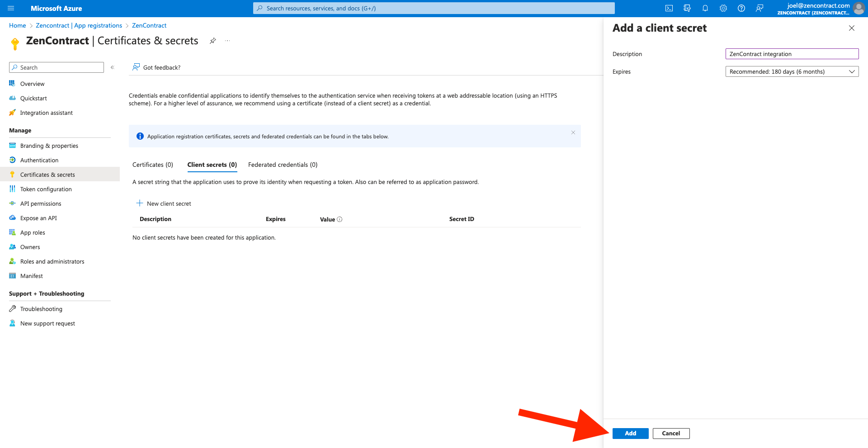Viewport: 868px width, 448px height.
Task: Focus the global search resources bar
Action: (x=434, y=8)
